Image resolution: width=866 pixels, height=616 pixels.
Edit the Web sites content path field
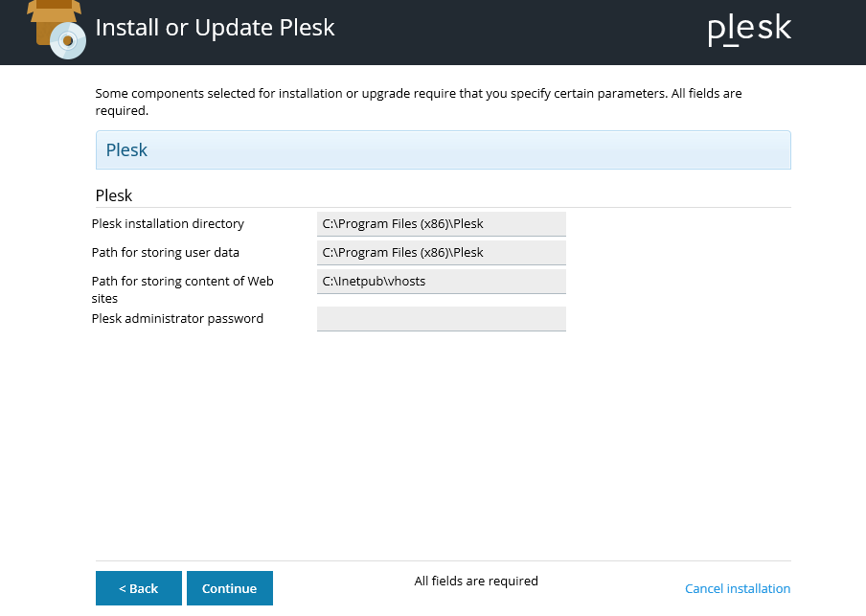tap(442, 282)
